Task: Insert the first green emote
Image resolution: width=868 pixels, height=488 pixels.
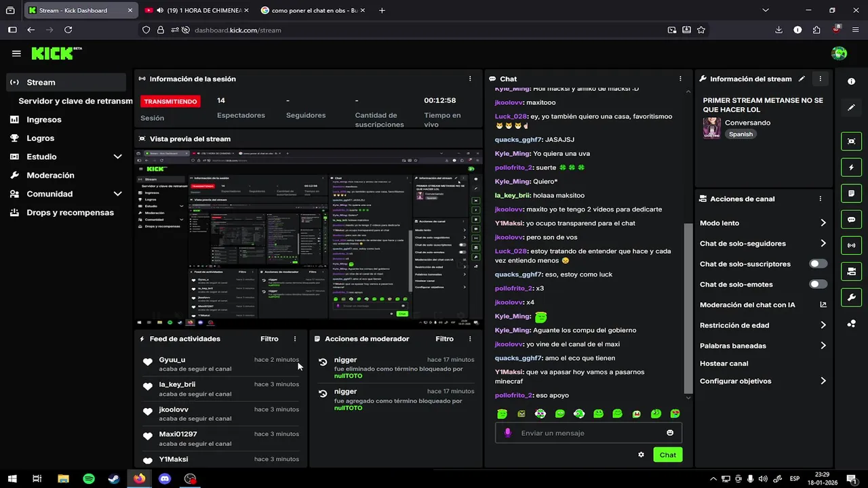Action: pyautogui.click(x=502, y=413)
